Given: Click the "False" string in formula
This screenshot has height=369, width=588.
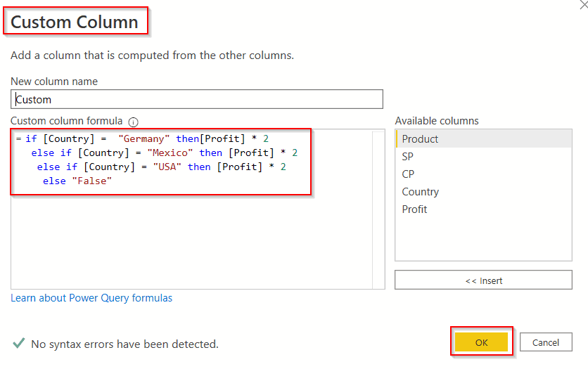Looking at the screenshot, I should click(92, 181).
